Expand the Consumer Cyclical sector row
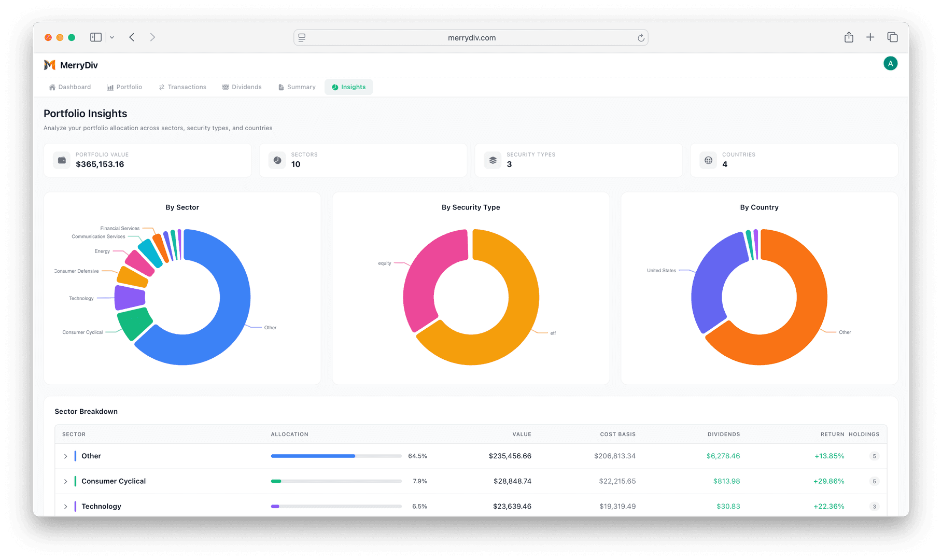The image size is (942, 560). click(65, 481)
